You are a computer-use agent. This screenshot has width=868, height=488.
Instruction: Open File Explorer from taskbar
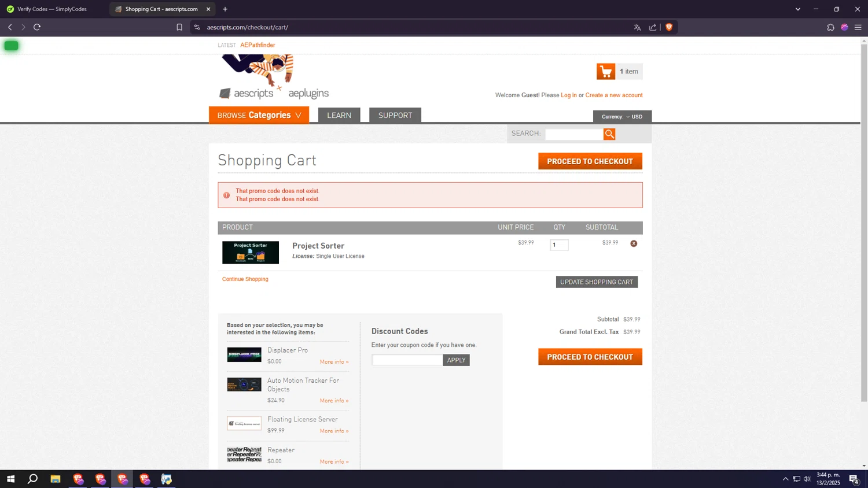pyautogui.click(x=56, y=479)
